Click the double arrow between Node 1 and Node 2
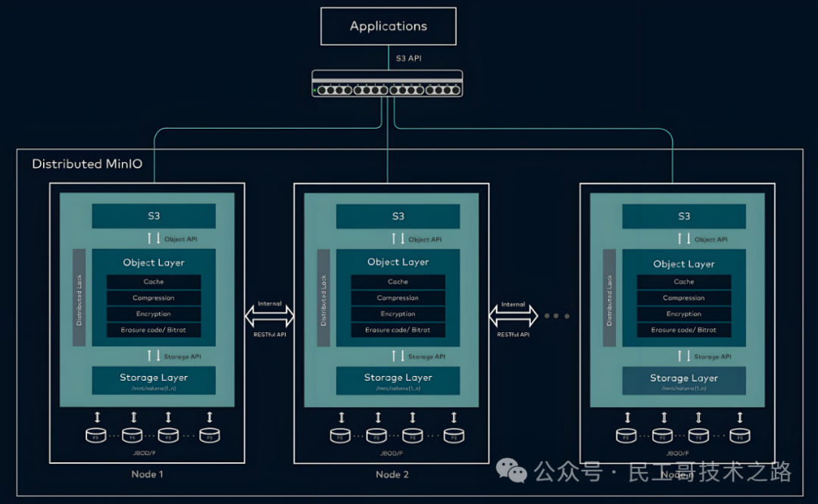The height and width of the screenshot is (504, 818). (270, 316)
